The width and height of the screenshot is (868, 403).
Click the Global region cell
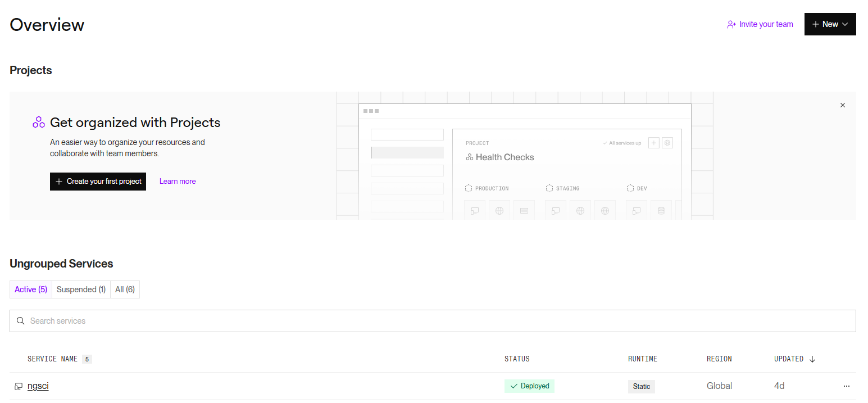pos(719,386)
